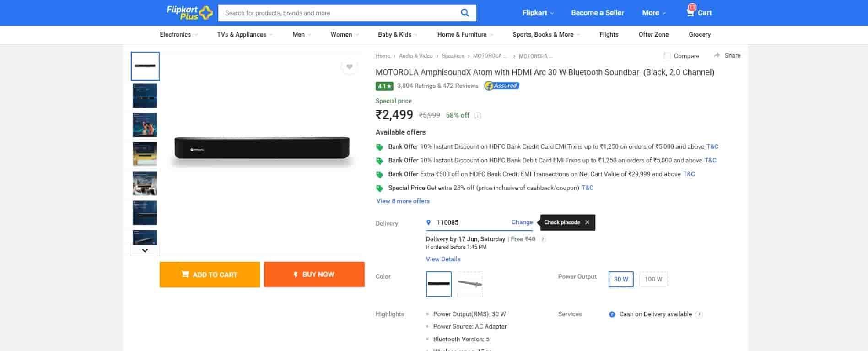Select the 30 W power output option
The image size is (868, 351).
(620, 279)
